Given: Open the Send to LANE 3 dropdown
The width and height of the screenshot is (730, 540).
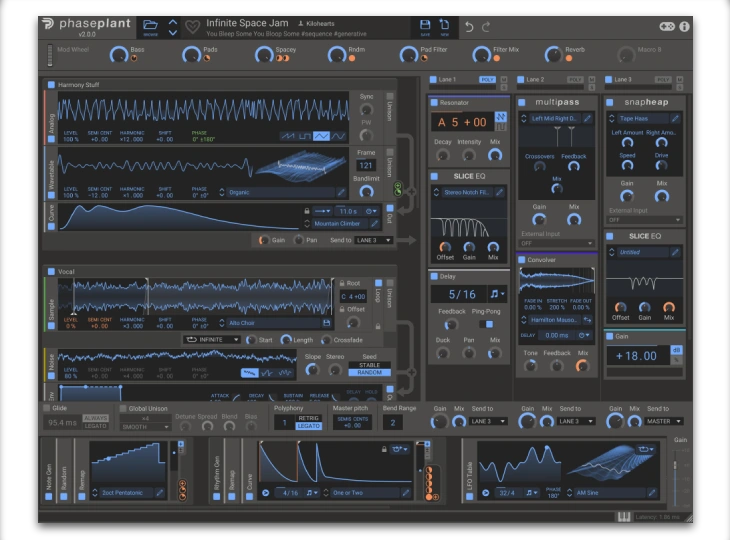Looking at the screenshot, I should pyautogui.click(x=373, y=240).
